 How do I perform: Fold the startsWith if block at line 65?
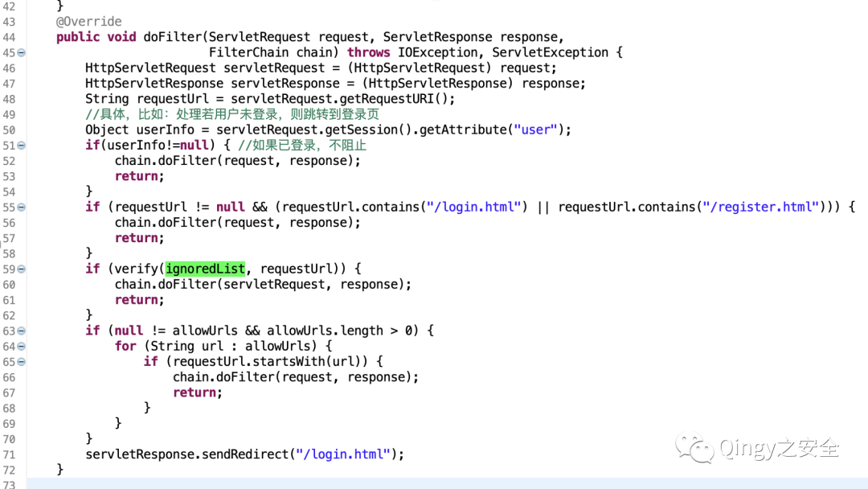pyautogui.click(x=22, y=362)
